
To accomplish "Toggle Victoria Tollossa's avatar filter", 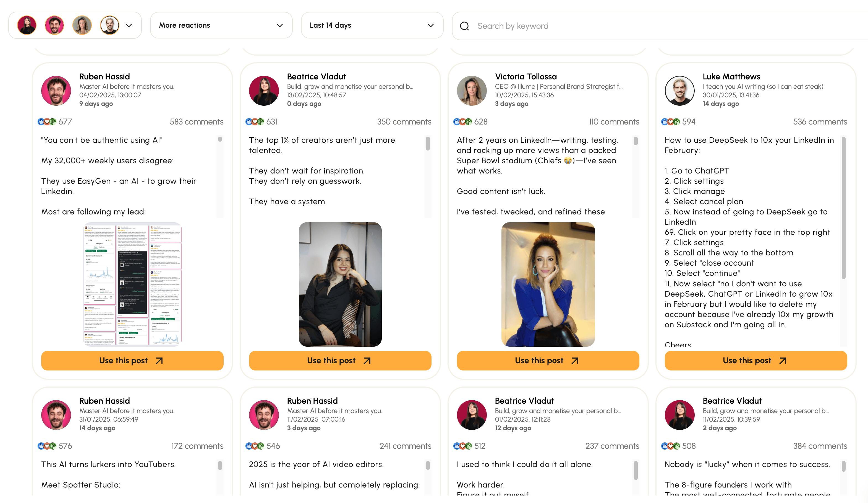I will 82,25.
